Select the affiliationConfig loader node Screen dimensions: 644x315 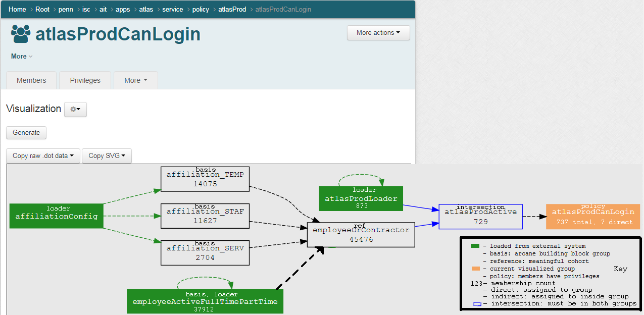point(57,216)
